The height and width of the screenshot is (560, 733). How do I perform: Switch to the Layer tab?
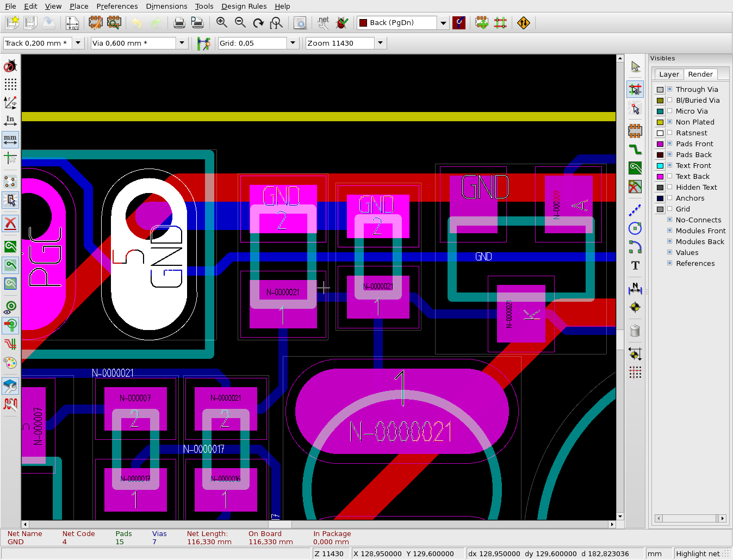pyautogui.click(x=669, y=74)
